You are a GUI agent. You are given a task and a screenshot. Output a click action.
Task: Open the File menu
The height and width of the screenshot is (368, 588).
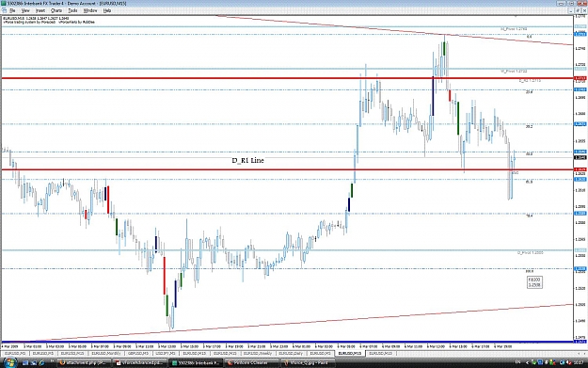click(x=12, y=10)
